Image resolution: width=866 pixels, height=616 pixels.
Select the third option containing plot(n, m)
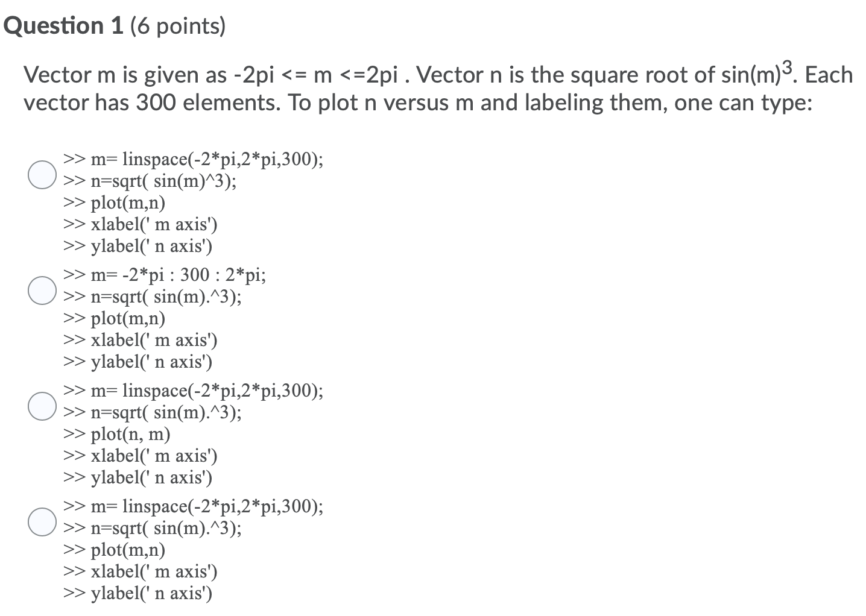point(42,406)
